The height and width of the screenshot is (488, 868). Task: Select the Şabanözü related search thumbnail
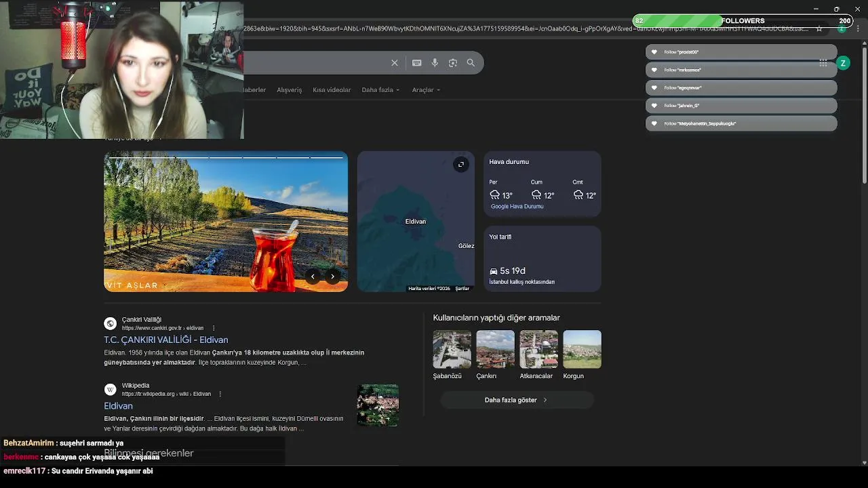click(x=452, y=349)
